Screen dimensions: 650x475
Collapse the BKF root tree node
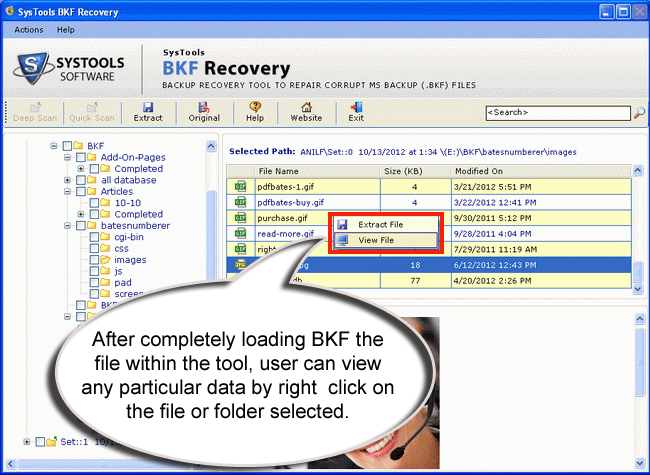click(x=54, y=146)
